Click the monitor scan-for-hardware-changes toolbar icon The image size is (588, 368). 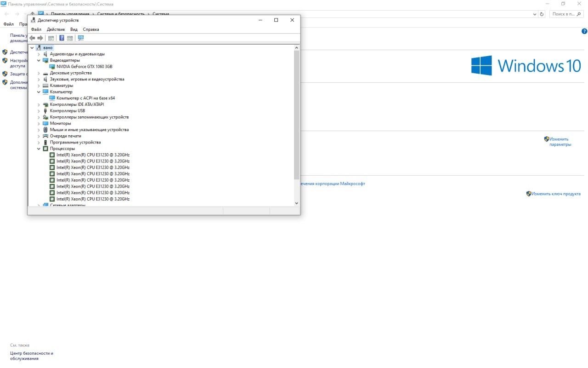(x=81, y=38)
